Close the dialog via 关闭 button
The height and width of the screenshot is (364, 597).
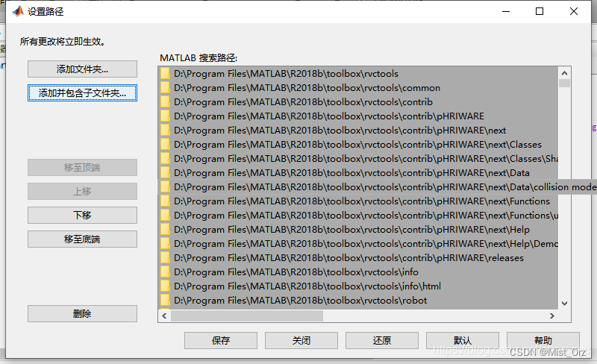point(301,340)
